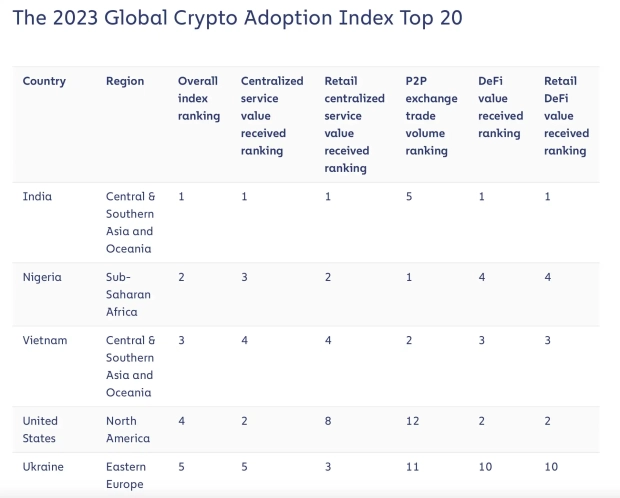The width and height of the screenshot is (620, 498).
Task: Select the Retail centralized service value header
Action: pos(354,124)
